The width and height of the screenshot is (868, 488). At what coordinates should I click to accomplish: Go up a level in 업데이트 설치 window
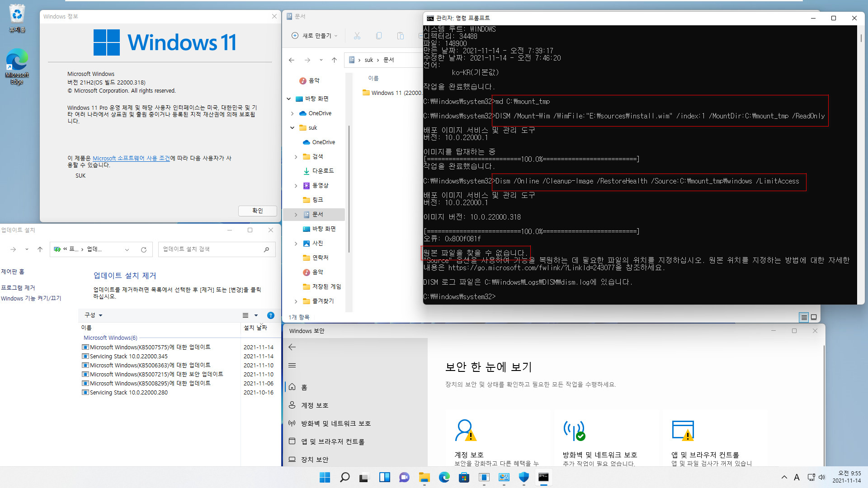tap(40, 249)
